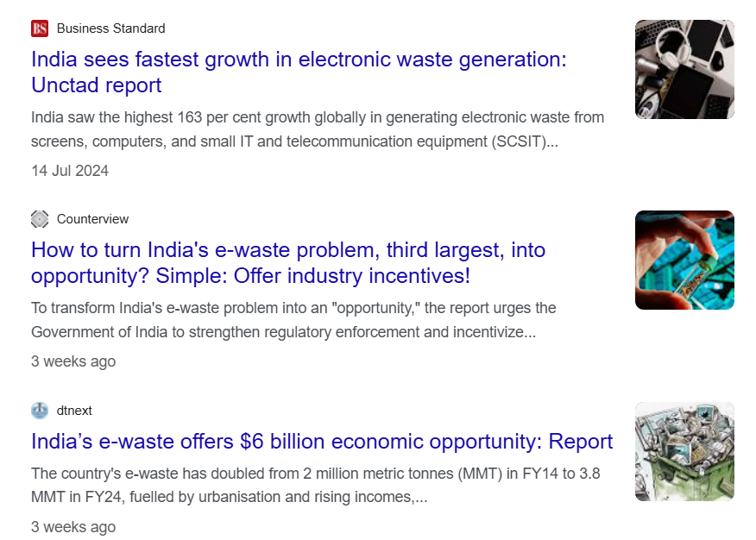The width and height of the screenshot is (756, 540).
Task: Click the Counterview source name
Action: point(92,219)
